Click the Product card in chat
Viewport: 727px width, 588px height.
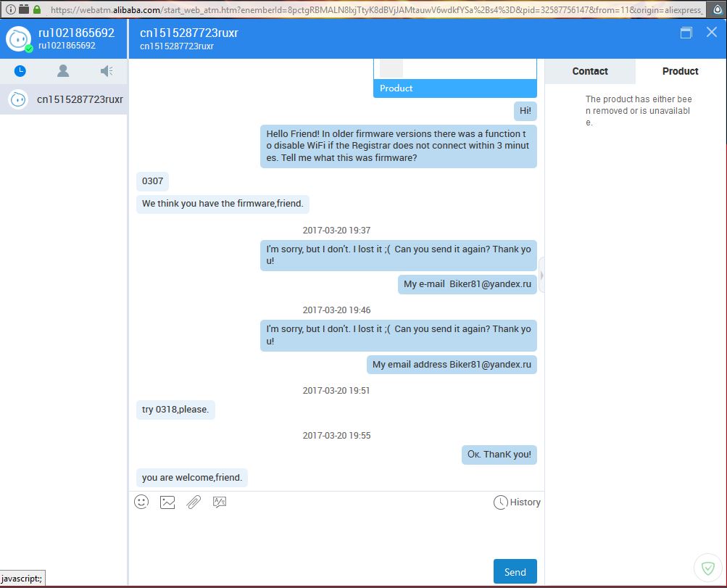pos(455,78)
